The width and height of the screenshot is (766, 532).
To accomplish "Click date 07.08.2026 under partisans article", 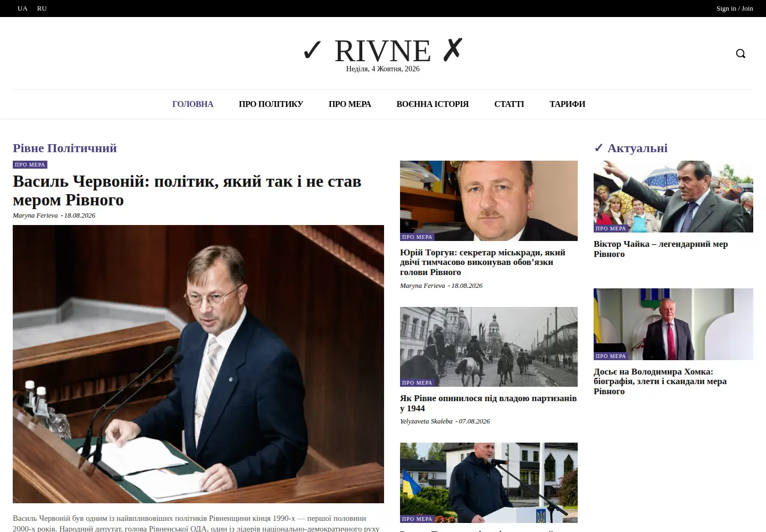I will [x=474, y=421].
